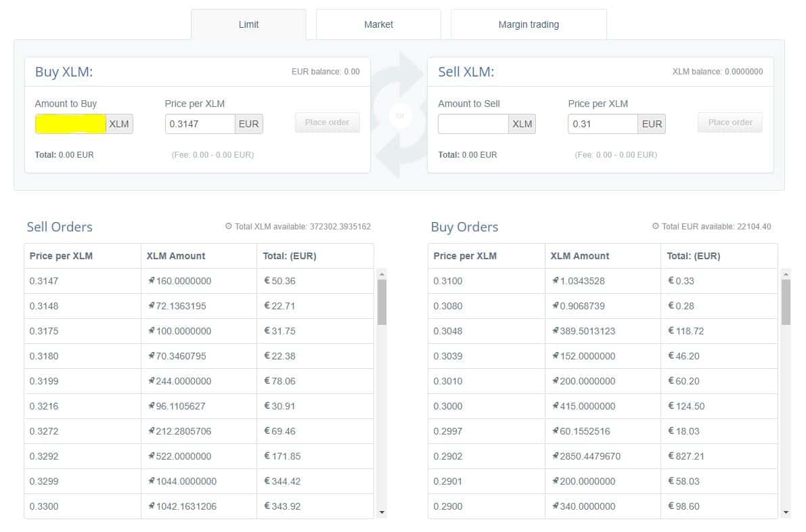Viewport: 806px width, 532px height.
Task: Click the euro symbol beside 827.21 total
Action: (671, 456)
